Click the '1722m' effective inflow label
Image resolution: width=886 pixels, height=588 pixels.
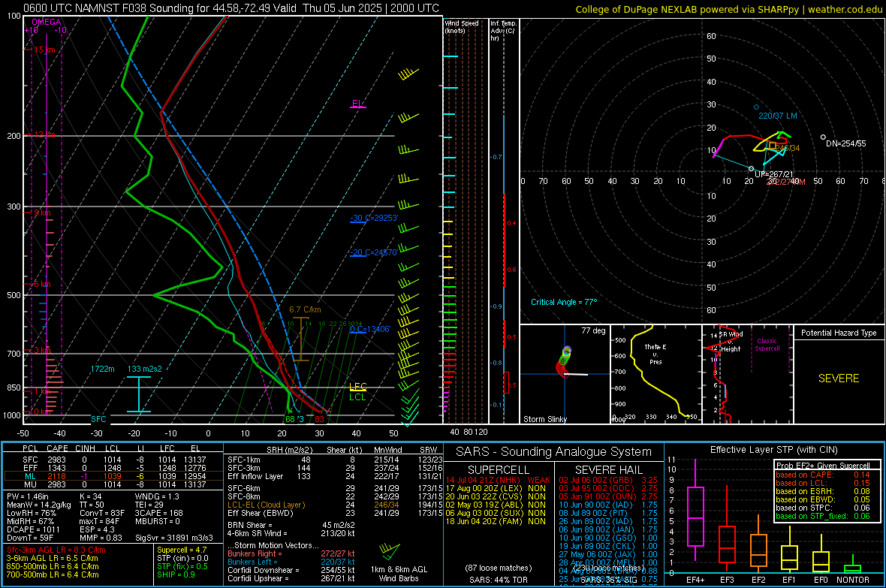point(102,369)
